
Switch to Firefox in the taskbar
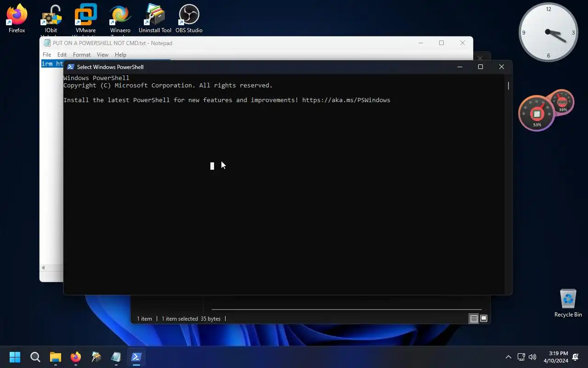pyautogui.click(x=75, y=357)
